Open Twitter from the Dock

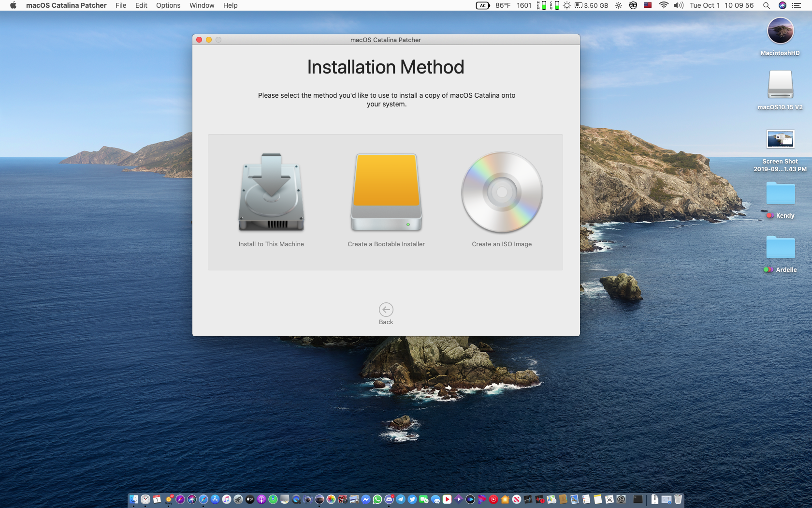click(412, 499)
